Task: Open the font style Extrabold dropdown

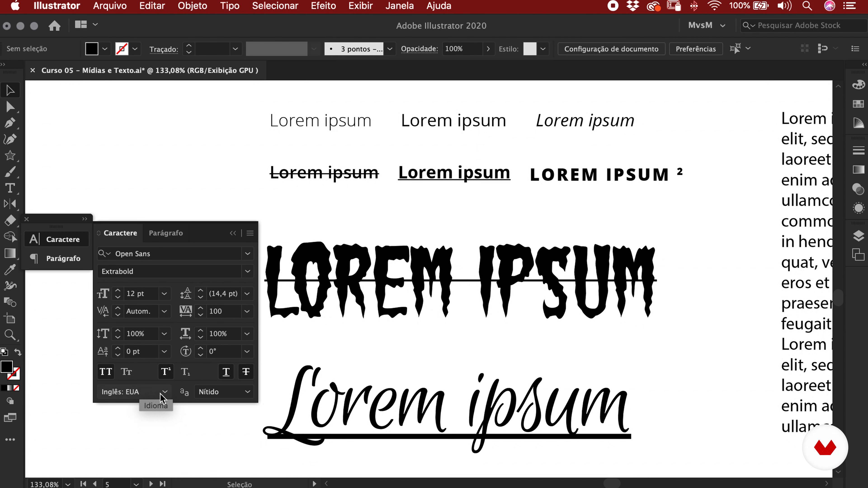Action: (x=248, y=271)
